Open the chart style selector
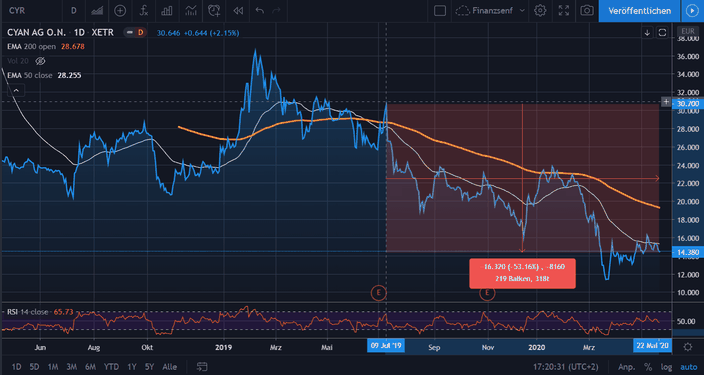The image size is (704, 375). click(x=97, y=10)
